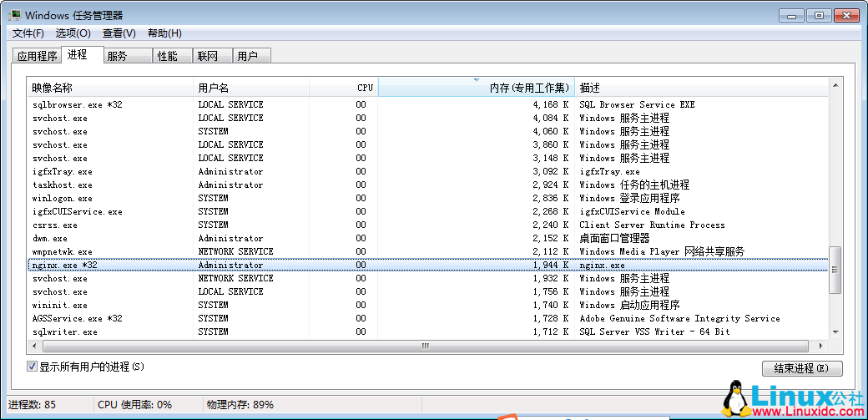Click the horizontal scrollbar thumb
Screen dimensions: 868x420
426,346
